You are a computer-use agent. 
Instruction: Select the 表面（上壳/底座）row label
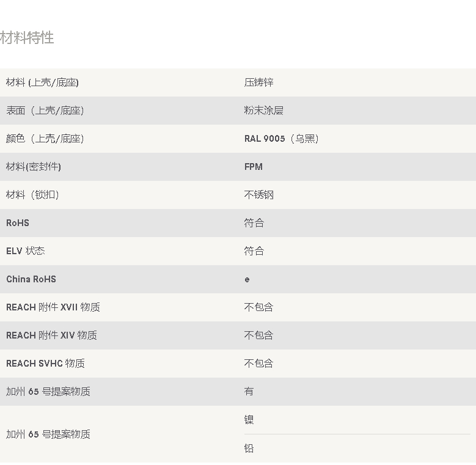[45, 111]
